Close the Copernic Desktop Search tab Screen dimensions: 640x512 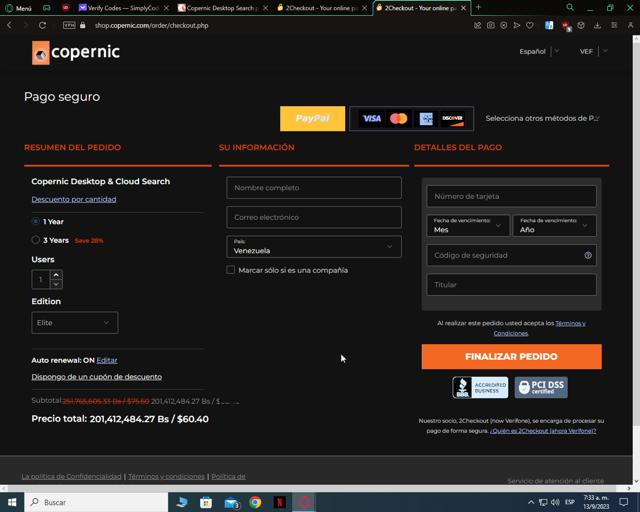(266, 8)
